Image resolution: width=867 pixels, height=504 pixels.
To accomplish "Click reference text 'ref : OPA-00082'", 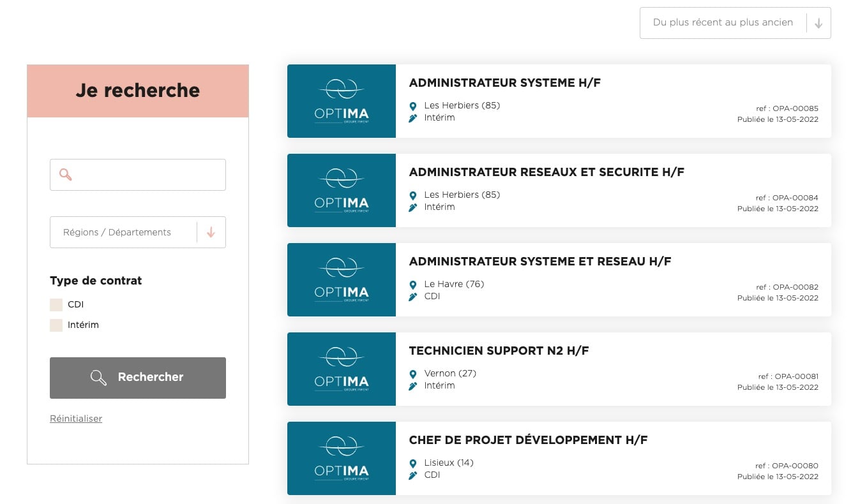I will pos(787,287).
